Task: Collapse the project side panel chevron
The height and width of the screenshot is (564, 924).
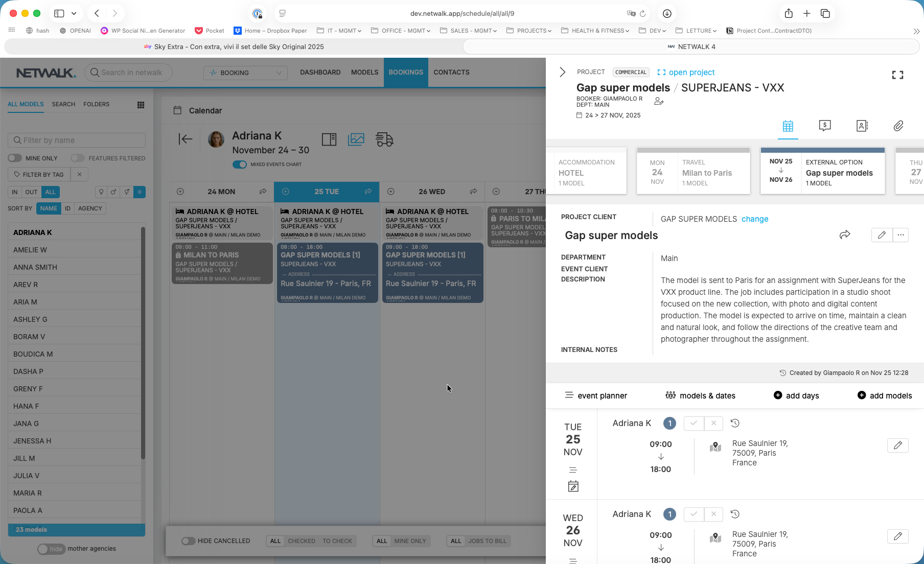Action: point(562,72)
